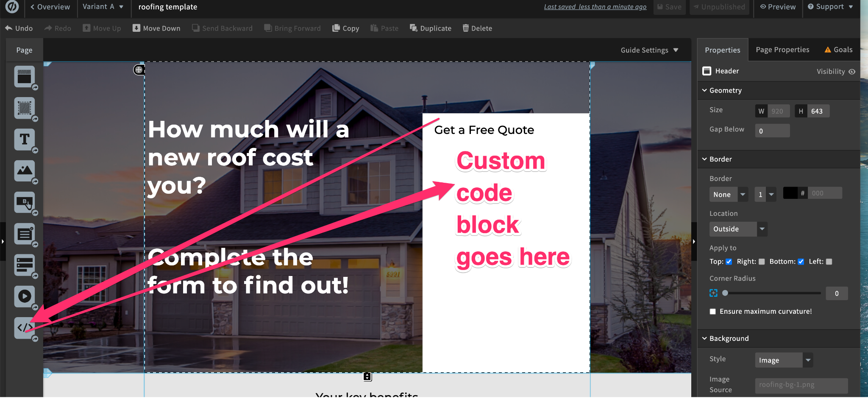Select the Box widget

pyautogui.click(x=24, y=108)
